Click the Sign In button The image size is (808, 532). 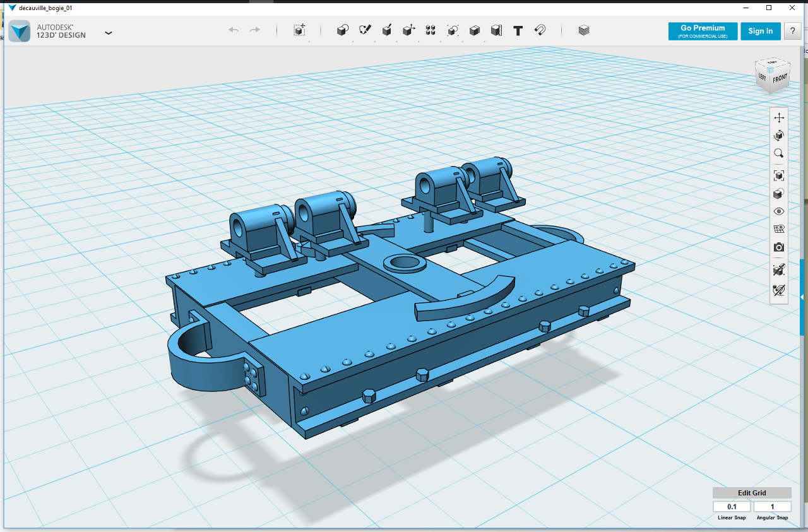[761, 31]
